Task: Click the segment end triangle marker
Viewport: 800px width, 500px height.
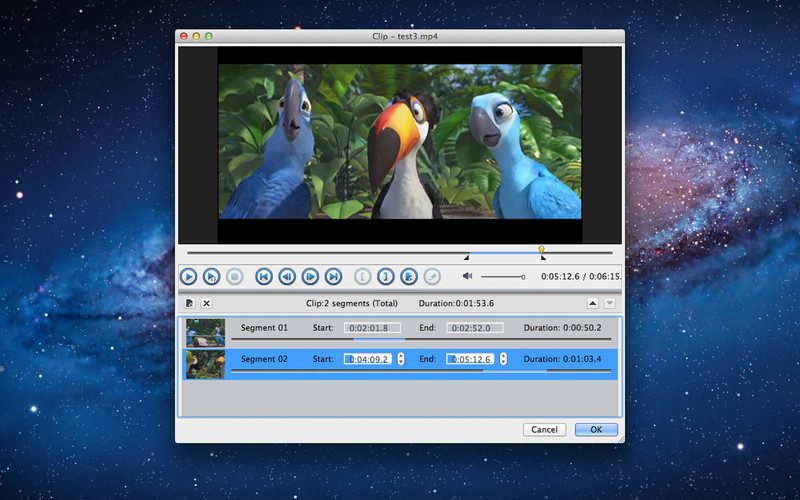Action: [543, 258]
